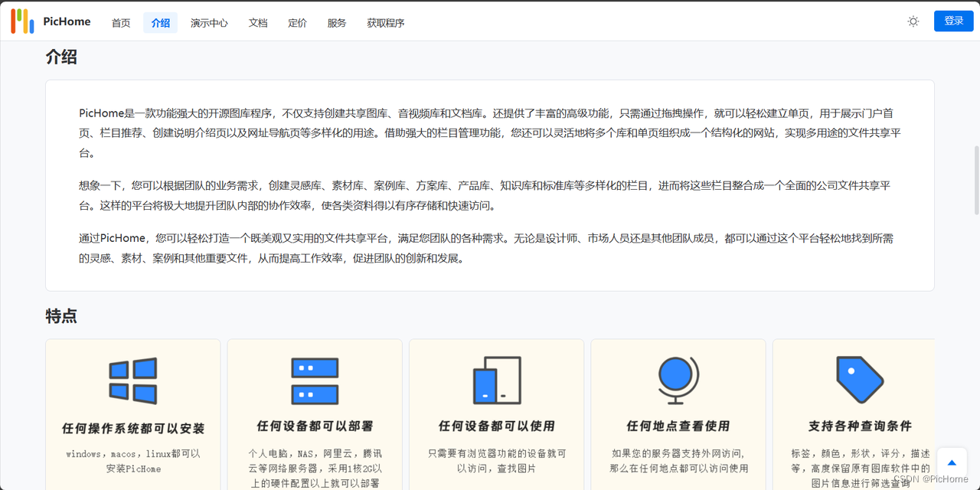
Task: Click the 介绍 section heading
Action: [x=61, y=57]
